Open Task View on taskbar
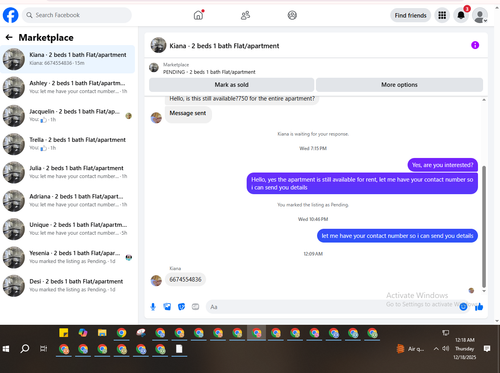 click(43, 349)
